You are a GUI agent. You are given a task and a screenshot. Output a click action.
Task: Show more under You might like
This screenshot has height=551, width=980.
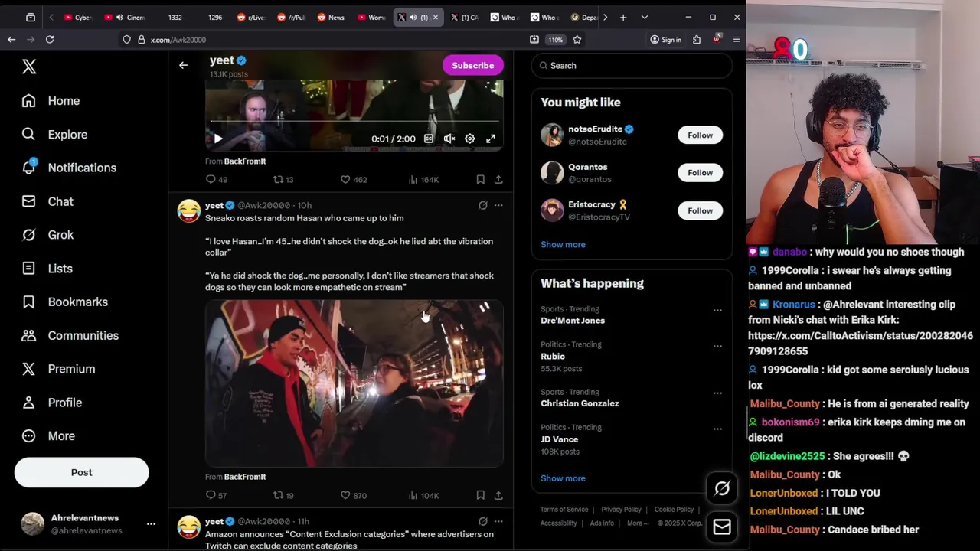(563, 244)
